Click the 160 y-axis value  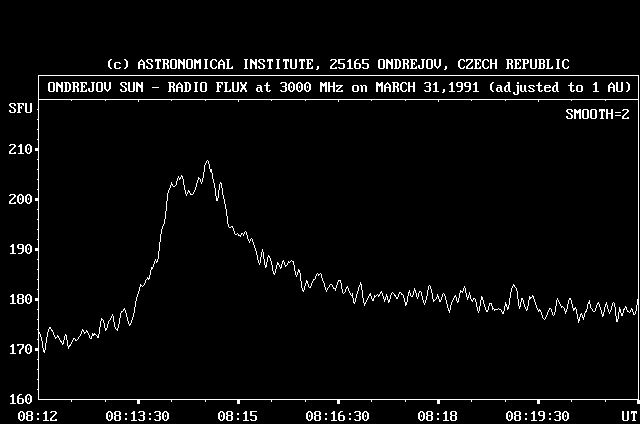pyautogui.click(x=19, y=399)
